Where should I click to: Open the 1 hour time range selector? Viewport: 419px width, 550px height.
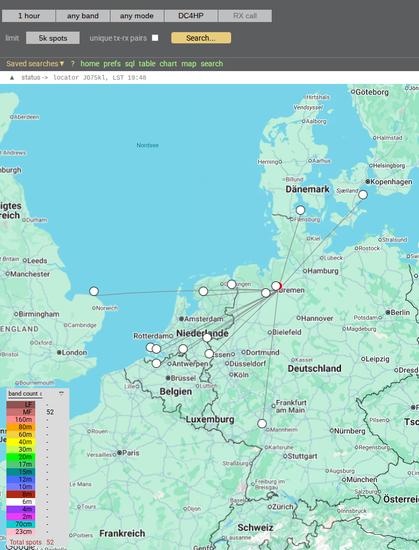tap(29, 16)
